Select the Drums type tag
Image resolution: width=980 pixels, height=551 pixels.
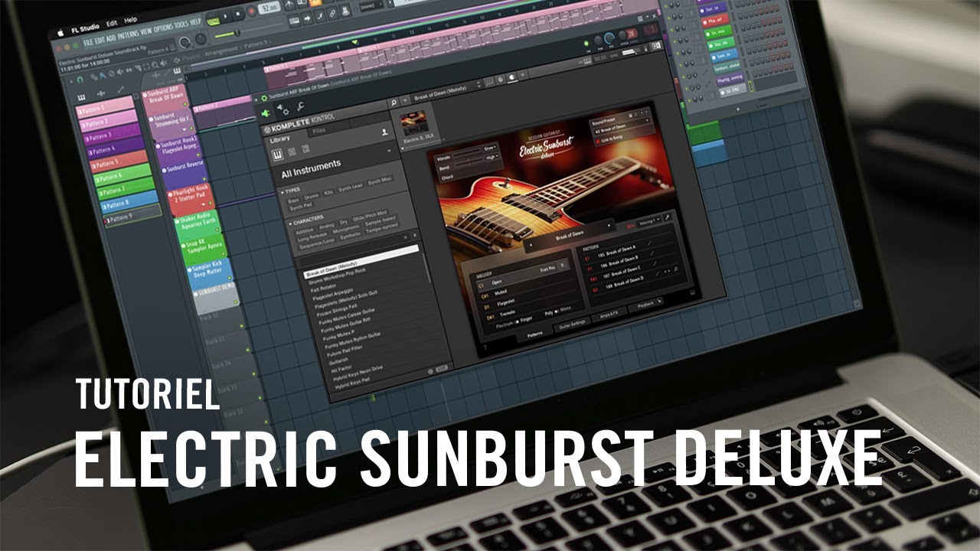pos(312,197)
